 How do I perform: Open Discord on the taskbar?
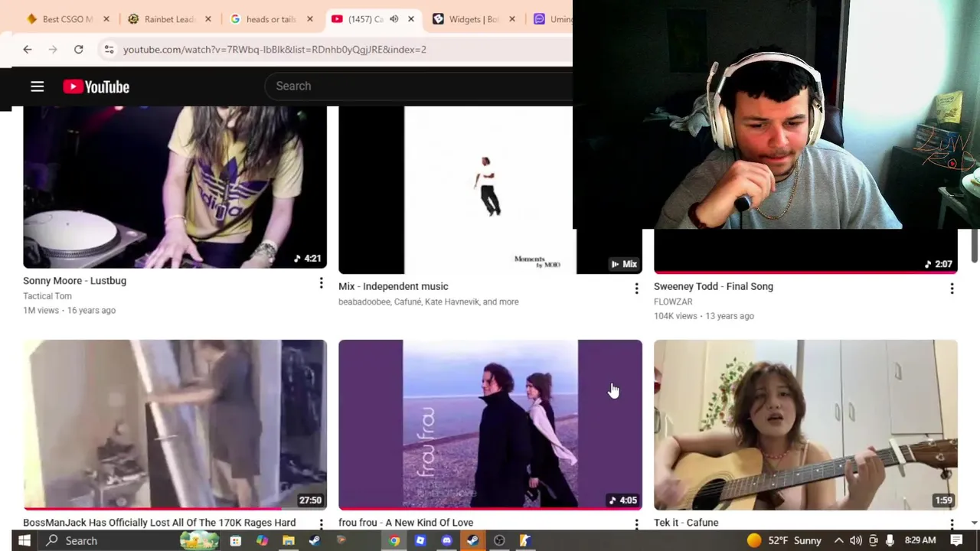(447, 540)
